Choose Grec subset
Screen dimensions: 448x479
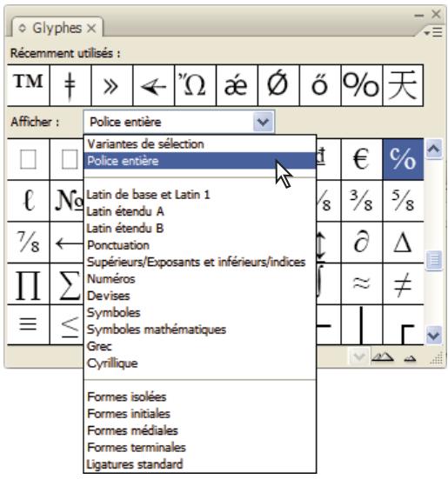200,346
